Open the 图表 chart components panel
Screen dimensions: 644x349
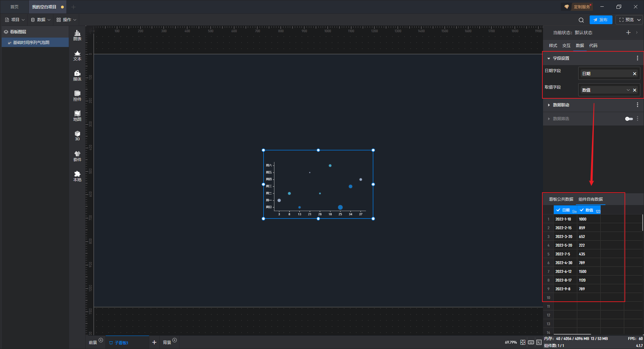[x=77, y=35]
